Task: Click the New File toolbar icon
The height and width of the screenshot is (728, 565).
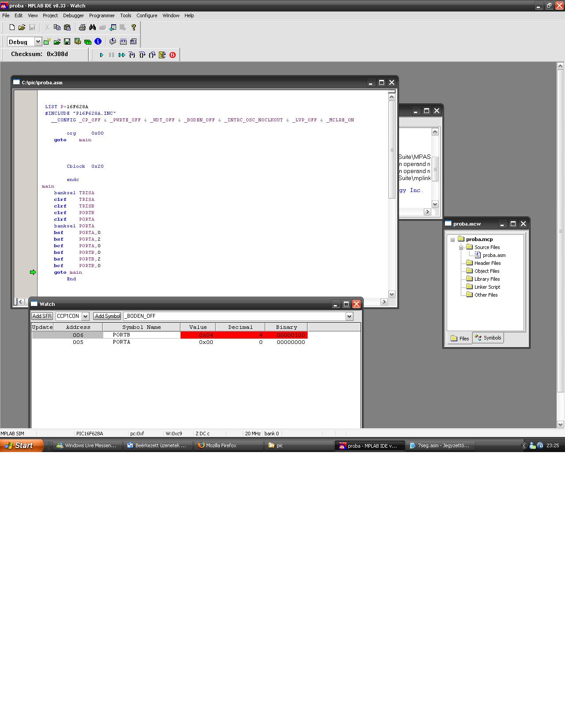Action: tap(12, 27)
